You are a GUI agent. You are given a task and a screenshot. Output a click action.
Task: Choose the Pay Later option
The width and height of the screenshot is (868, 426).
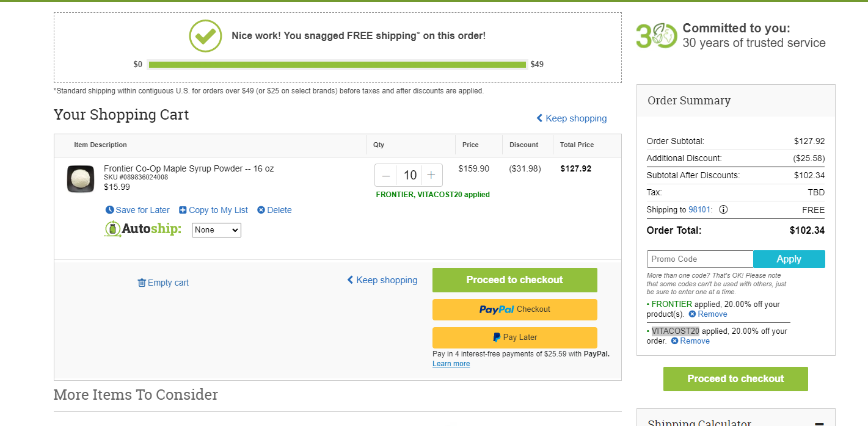coord(515,338)
